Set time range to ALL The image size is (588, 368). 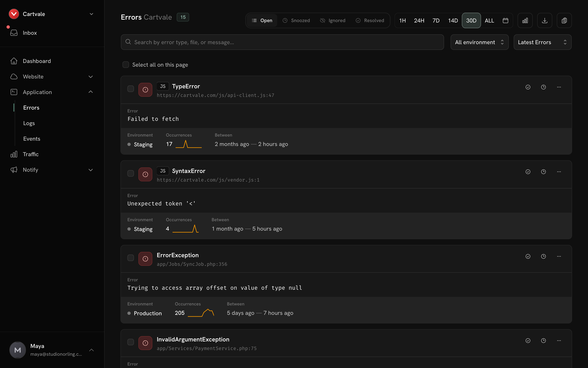tap(489, 20)
